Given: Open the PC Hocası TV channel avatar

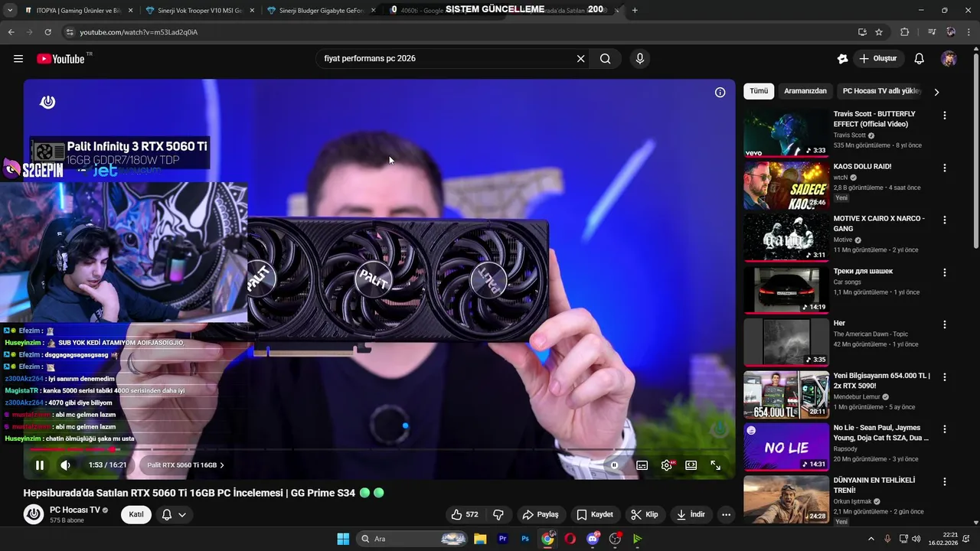Looking at the screenshot, I should pyautogui.click(x=34, y=514).
